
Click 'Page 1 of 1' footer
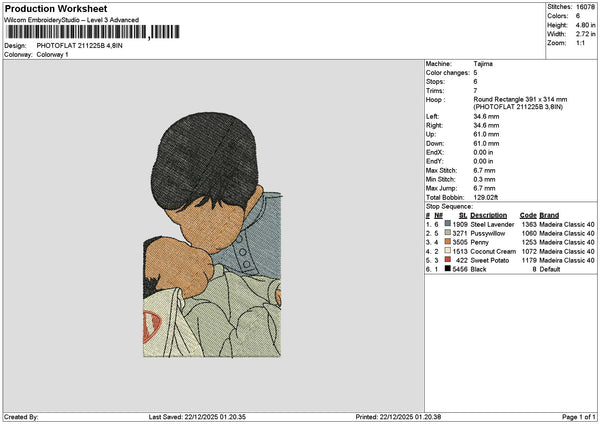(x=579, y=417)
